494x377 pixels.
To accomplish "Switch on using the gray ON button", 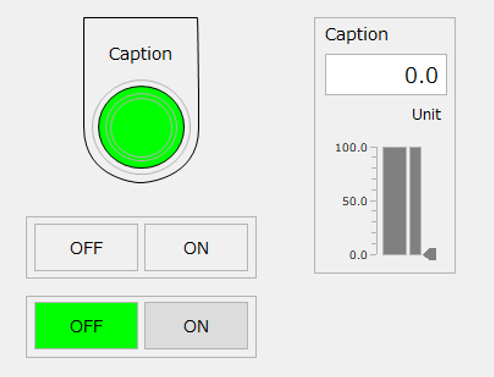I will tap(196, 326).
